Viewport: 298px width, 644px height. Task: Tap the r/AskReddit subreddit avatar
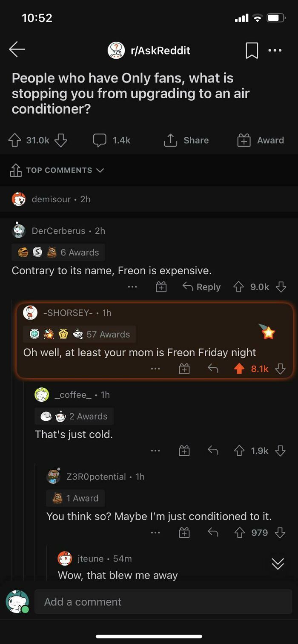coord(115,50)
